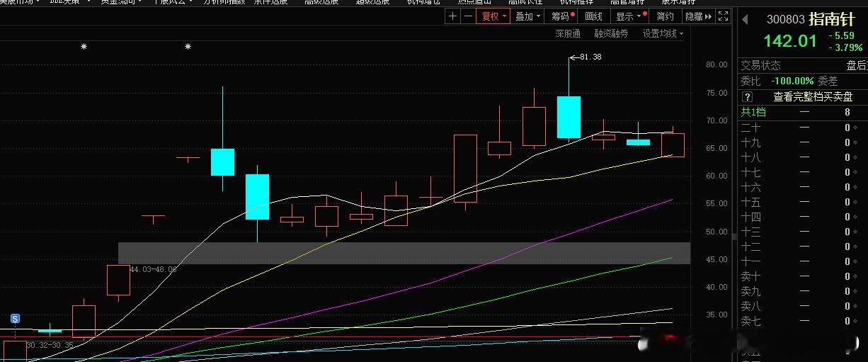Click the candle topped by the 81.38 high
868x362 pixels.
[569, 117]
